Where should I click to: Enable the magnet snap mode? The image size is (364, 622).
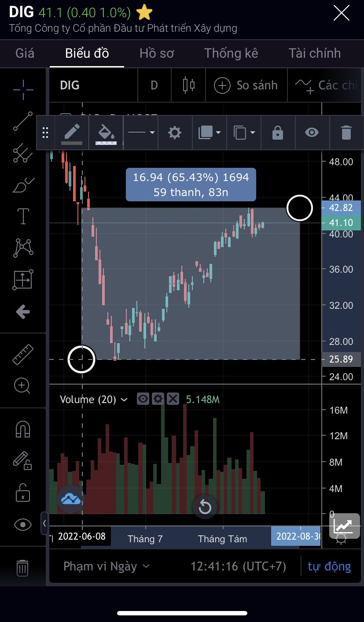coord(23,429)
